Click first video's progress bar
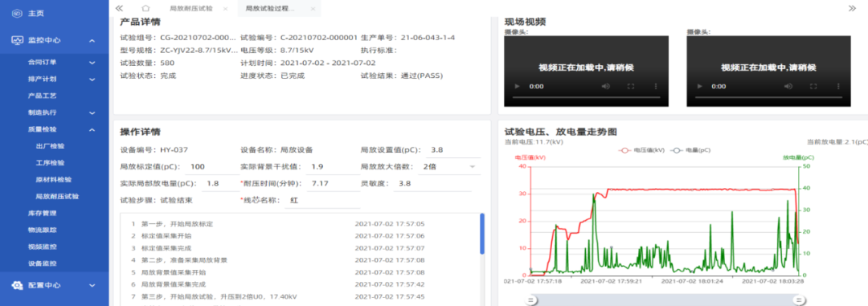 pyautogui.click(x=586, y=97)
